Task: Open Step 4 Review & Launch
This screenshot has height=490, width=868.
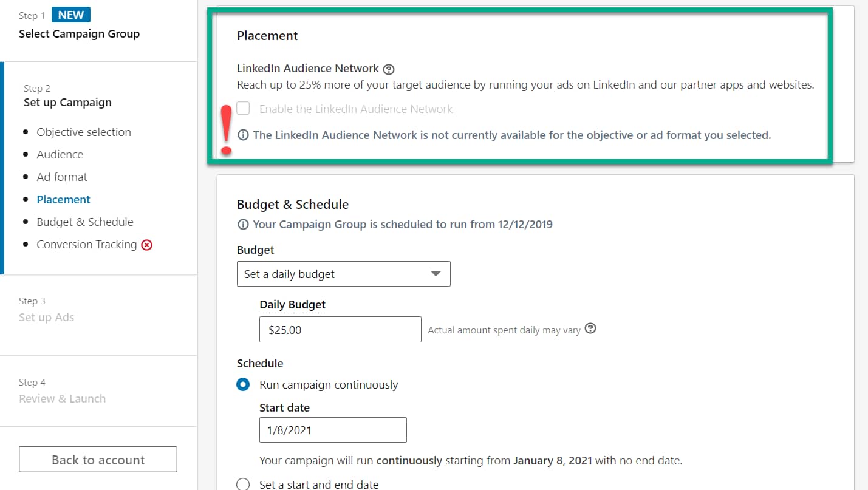Action: point(62,398)
